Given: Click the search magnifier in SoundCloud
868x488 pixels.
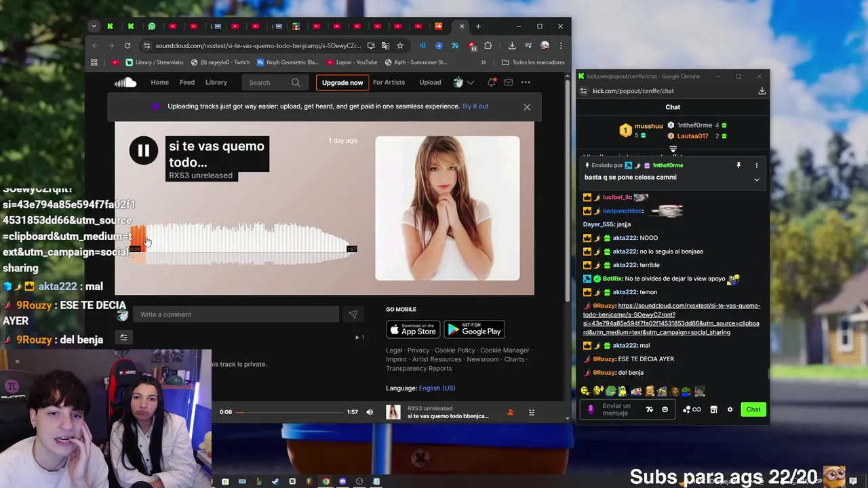Looking at the screenshot, I should (x=296, y=83).
